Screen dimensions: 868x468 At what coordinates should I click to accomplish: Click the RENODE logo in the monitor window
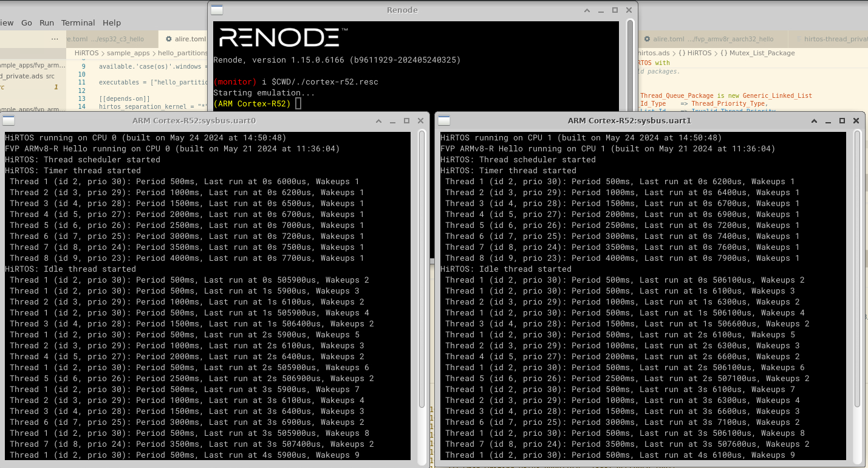click(x=282, y=37)
